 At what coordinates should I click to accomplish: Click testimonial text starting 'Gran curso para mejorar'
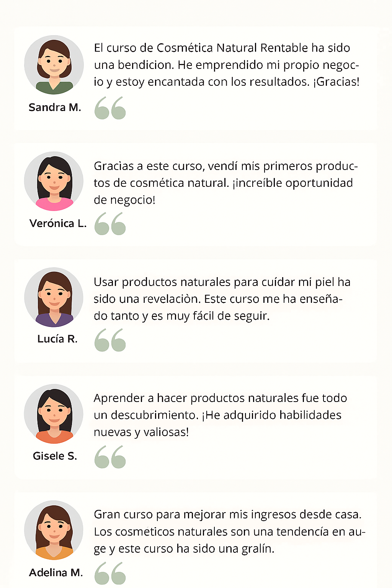[x=229, y=531]
